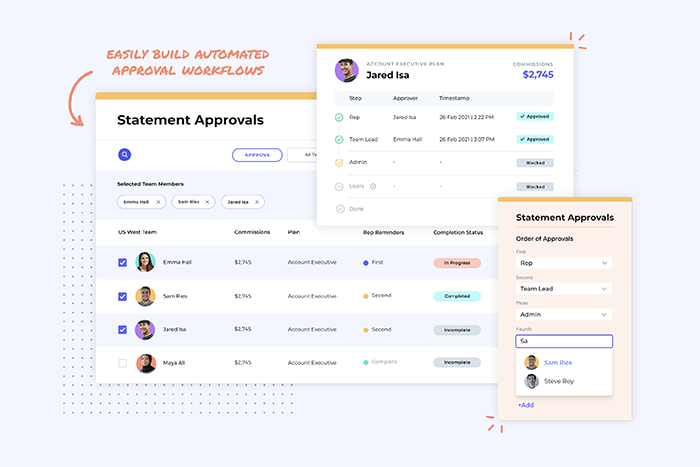Screen dimensions: 700x467
Task: Click Jared Isa's Incomplete status badge
Action: click(457, 330)
